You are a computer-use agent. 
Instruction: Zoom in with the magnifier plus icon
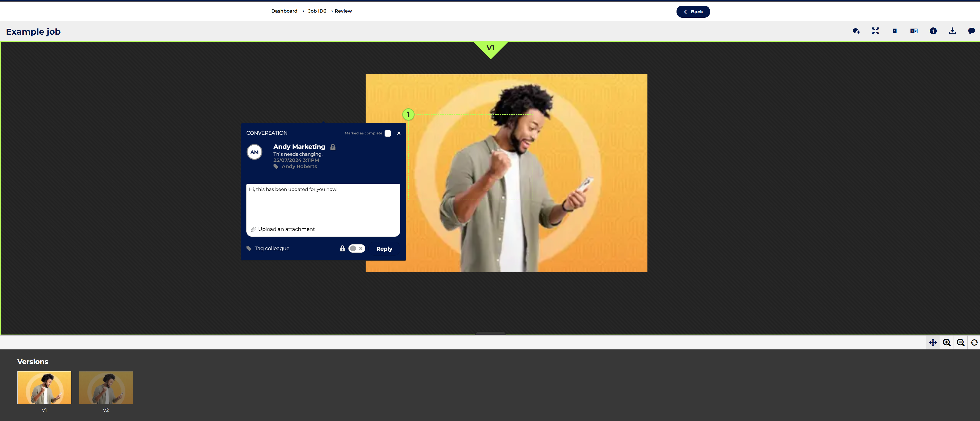pyautogui.click(x=947, y=343)
